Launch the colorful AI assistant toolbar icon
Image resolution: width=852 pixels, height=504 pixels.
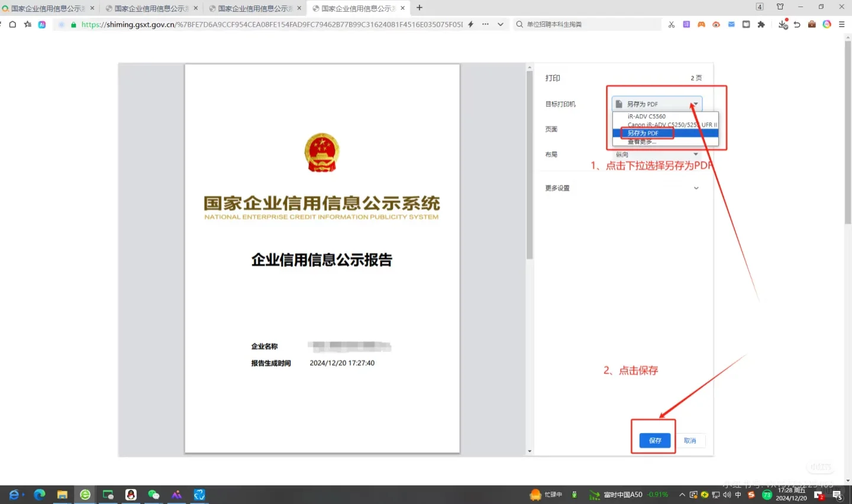[x=827, y=24]
